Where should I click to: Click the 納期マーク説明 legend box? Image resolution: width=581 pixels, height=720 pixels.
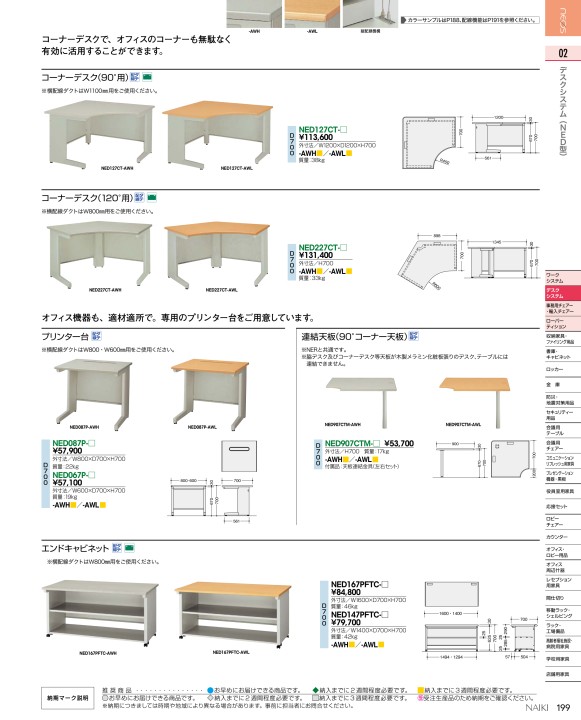pyautogui.click(x=68, y=698)
